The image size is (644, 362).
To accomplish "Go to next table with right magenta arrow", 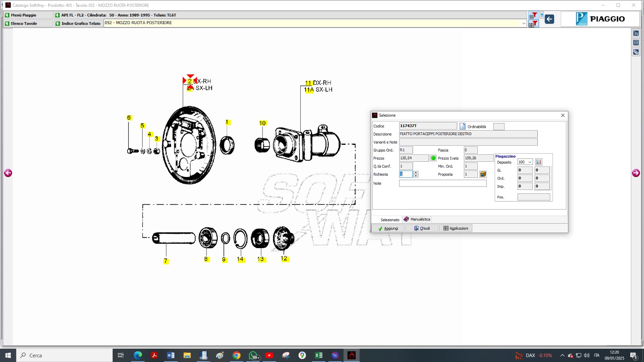I will (636, 173).
